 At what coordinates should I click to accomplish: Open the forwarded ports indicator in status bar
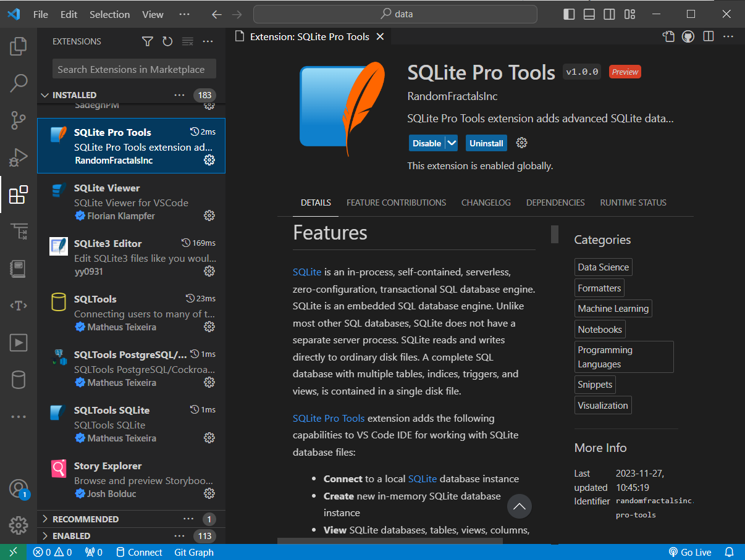[93, 552]
